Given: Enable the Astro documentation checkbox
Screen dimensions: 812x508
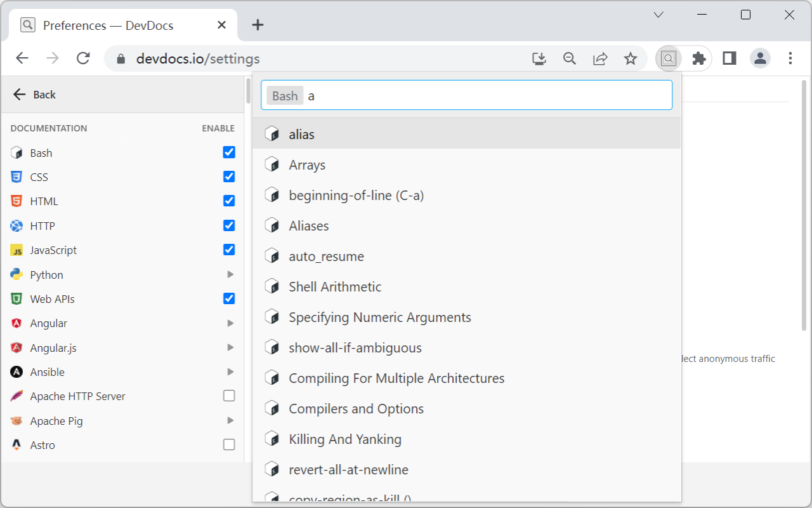Looking at the screenshot, I should click(228, 444).
